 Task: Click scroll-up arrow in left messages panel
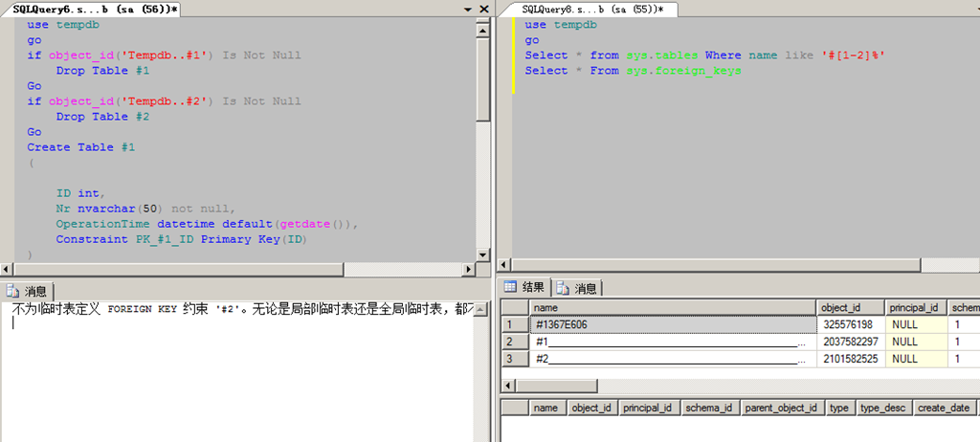[x=483, y=310]
